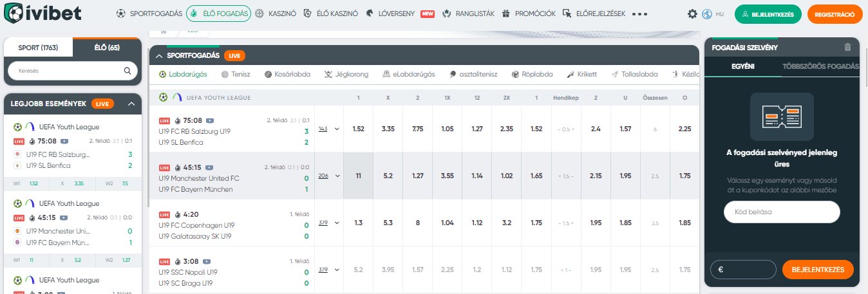The image size is (868, 294).
Task: Select odds 1.3 for FC Copenhagen U19
Action: [x=359, y=223]
